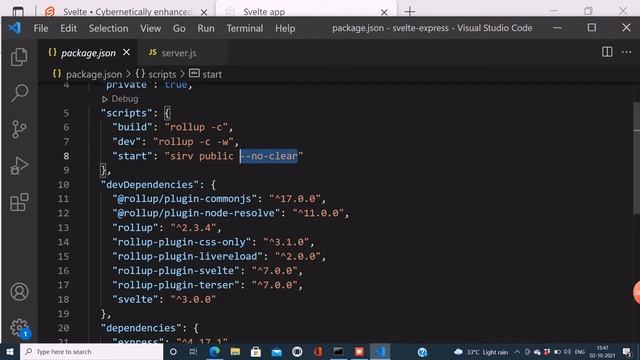Viewport: 640px width, 360px height.
Task: Open the editor More Actions menu
Action: tap(627, 52)
